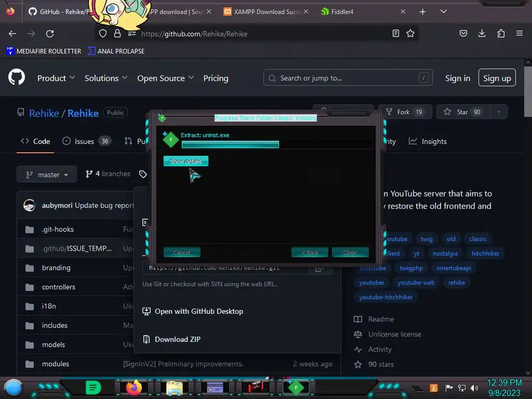Reload the current page

[50, 34]
